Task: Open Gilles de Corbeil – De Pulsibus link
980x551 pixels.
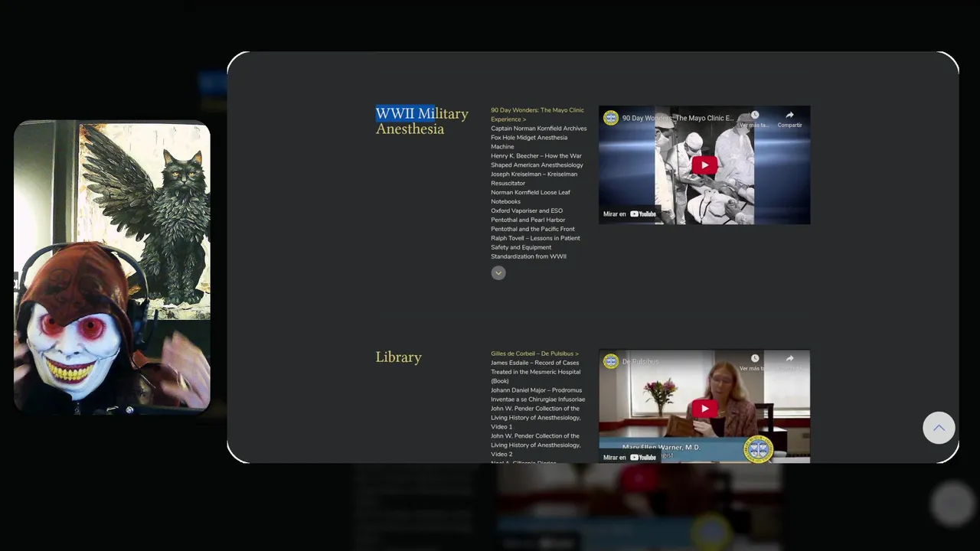Action: tap(535, 354)
